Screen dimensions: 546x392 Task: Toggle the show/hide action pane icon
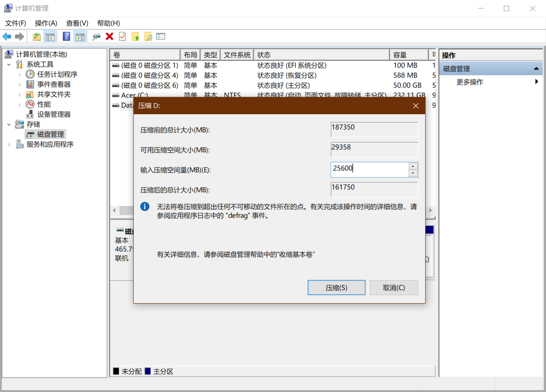pos(80,36)
